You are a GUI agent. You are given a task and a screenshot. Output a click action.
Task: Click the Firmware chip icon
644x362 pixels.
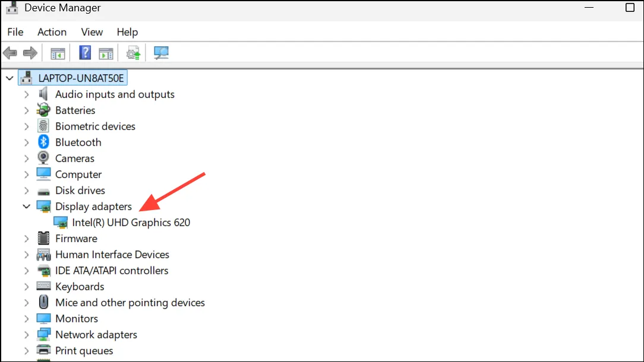(x=43, y=238)
